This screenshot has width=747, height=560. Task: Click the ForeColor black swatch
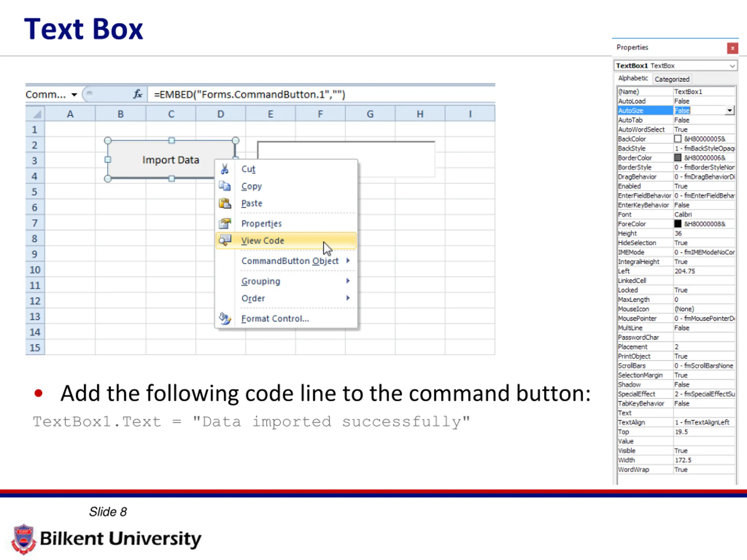pos(678,224)
